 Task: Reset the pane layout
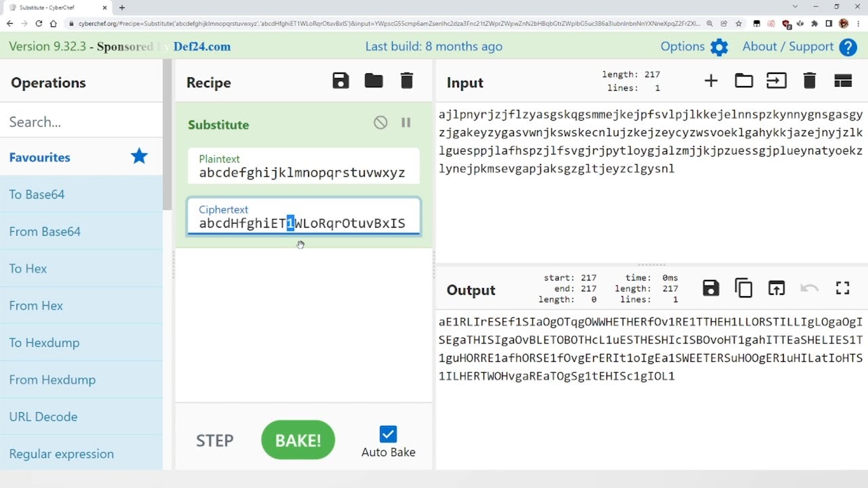(x=843, y=81)
